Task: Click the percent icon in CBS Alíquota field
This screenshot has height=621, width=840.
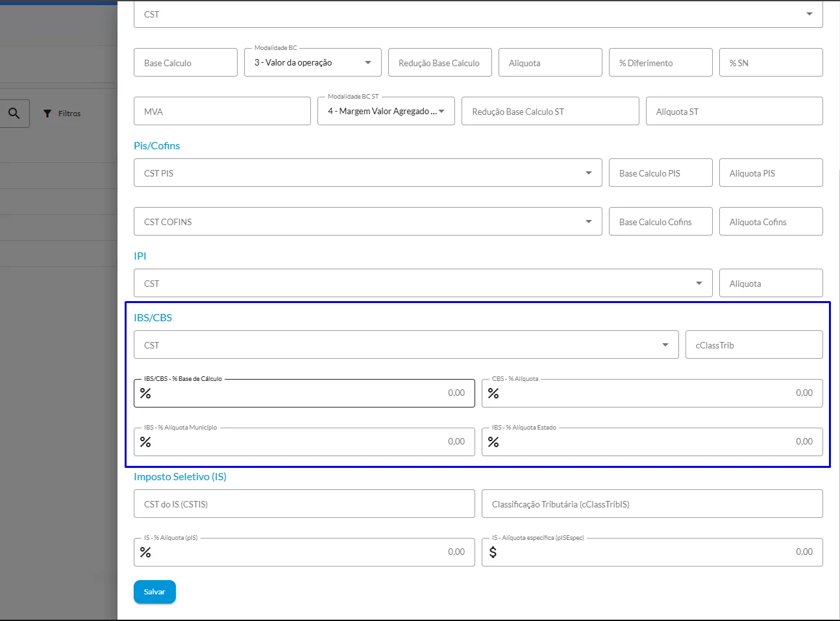Action: (x=493, y=393)
